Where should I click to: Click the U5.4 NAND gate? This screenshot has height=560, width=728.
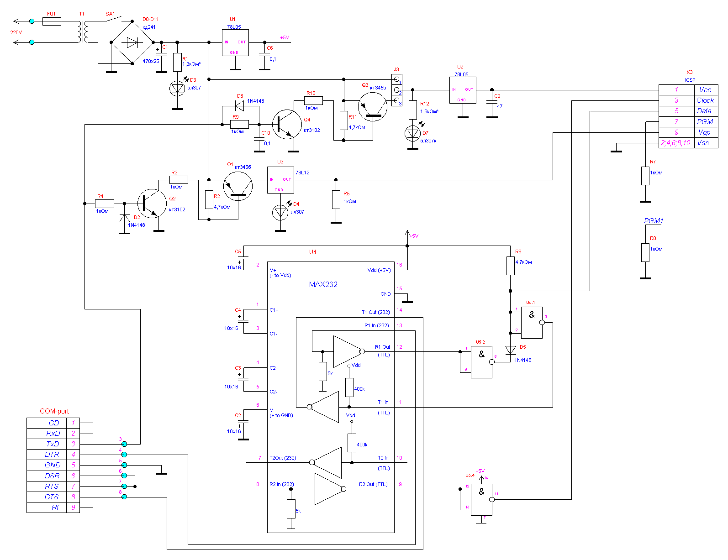(481, 500)
